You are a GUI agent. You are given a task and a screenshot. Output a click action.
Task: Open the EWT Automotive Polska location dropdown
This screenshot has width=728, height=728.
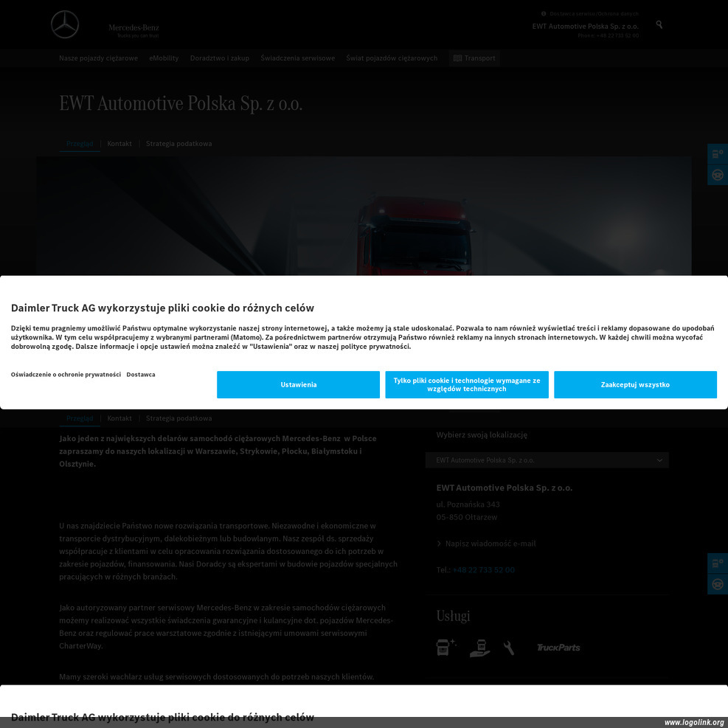pos(547,460)
